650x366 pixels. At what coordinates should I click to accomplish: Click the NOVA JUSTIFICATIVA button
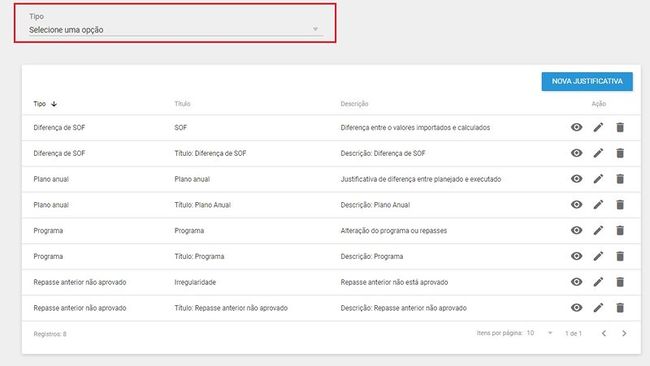coord(587,81)
